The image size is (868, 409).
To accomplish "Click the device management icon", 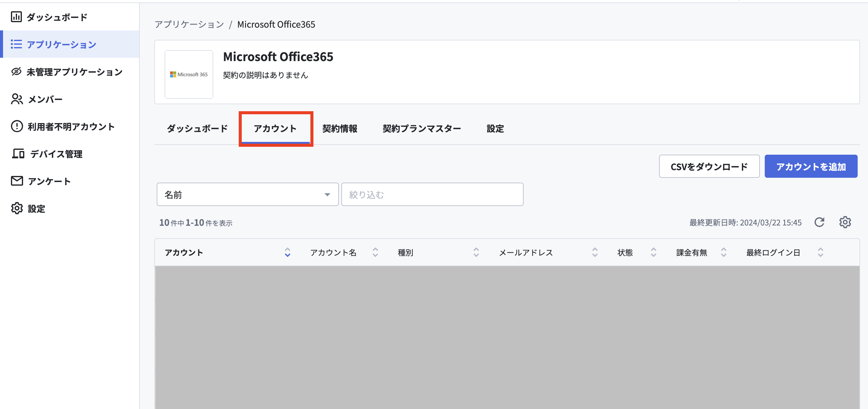I will point(18,154).
